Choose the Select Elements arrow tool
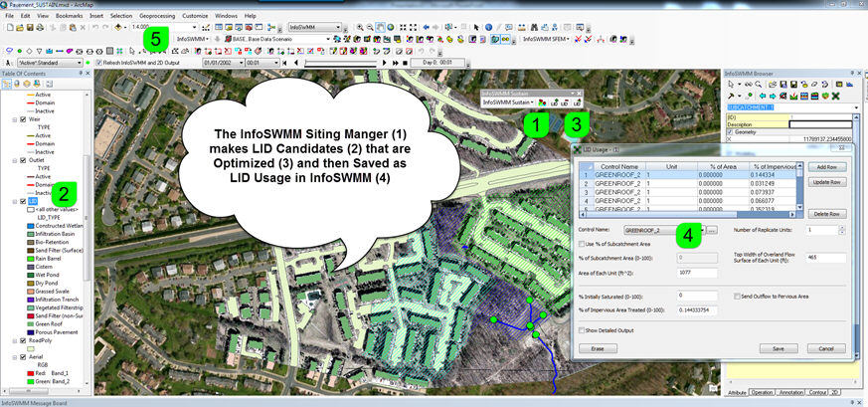This screenshot has height=407, width=868. [x=476, y=27]
